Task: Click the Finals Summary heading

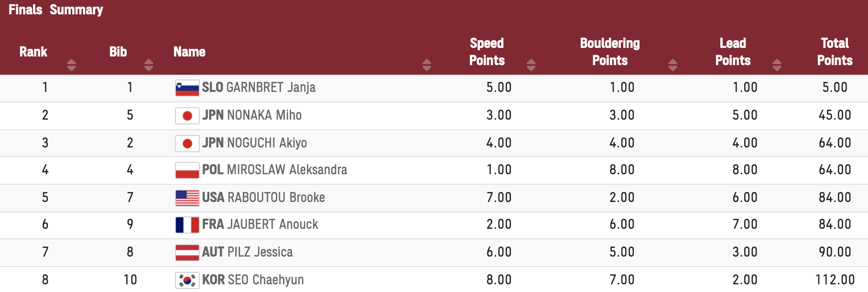Action: pyautogui.click(x=56, y=10)
